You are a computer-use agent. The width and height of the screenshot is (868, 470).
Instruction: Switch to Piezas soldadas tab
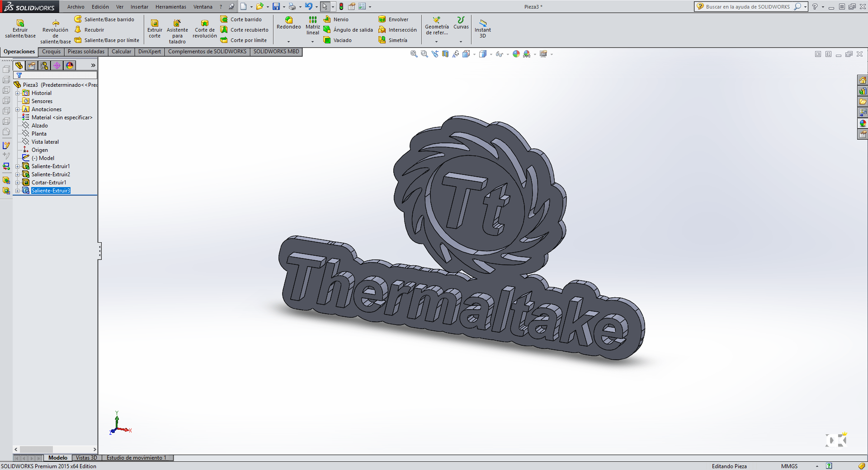click(86, 52)
